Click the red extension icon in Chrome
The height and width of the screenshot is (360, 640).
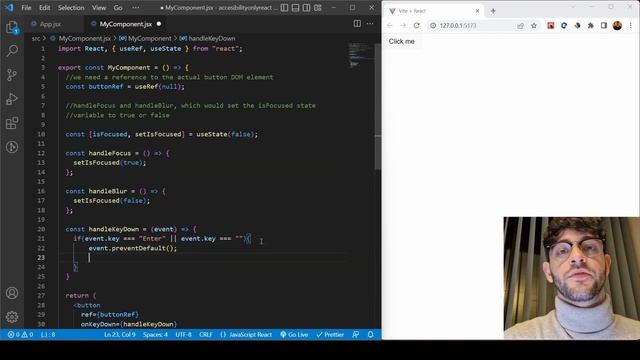click(551, 25)
